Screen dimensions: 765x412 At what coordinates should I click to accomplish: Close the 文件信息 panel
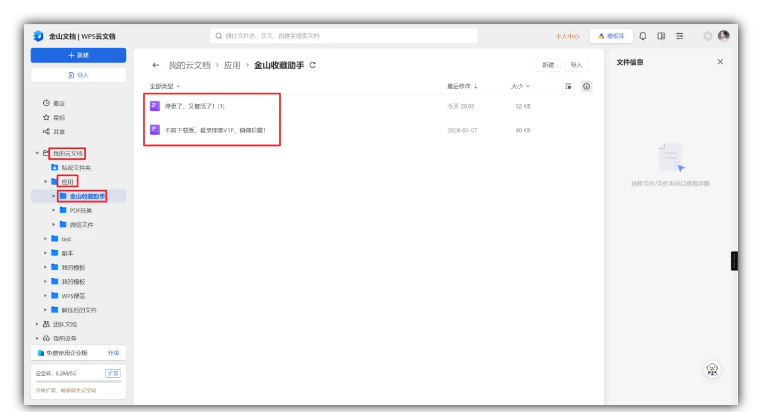click(x=720, y=62)
